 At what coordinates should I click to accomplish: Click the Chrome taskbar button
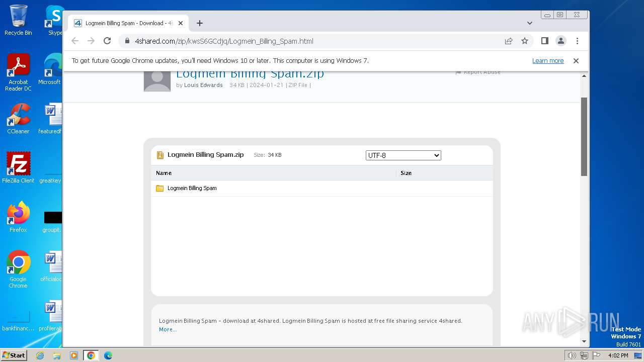(x=91, y=355)
